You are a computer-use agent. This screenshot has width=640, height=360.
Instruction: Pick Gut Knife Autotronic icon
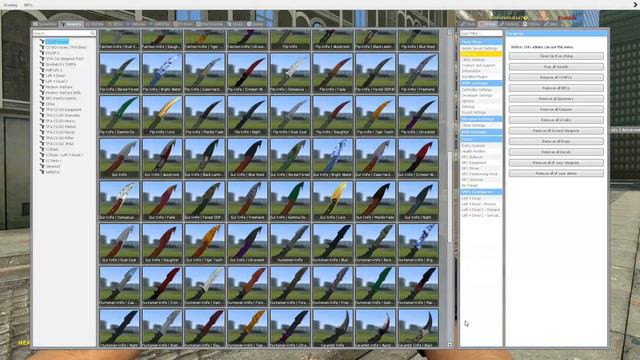click(162, 158)
